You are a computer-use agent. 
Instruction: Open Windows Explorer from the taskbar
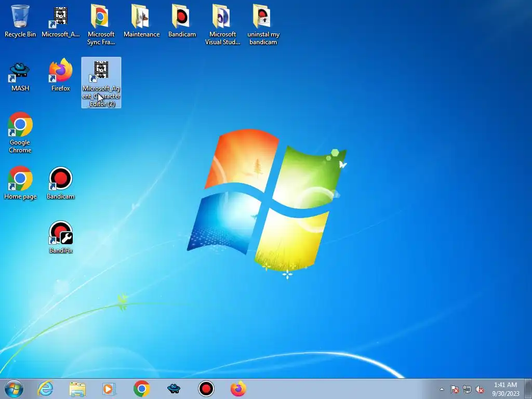pyautogui.click(x=77, y=389)
